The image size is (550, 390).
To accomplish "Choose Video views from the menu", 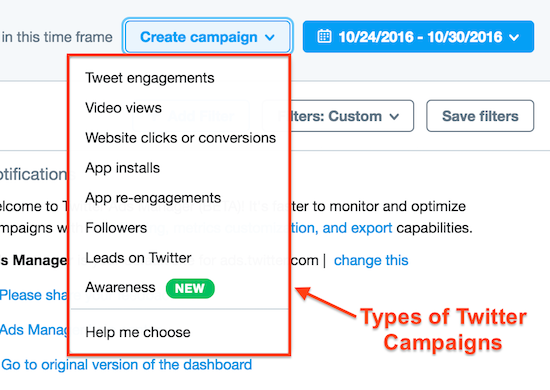I will pos(123,108).
